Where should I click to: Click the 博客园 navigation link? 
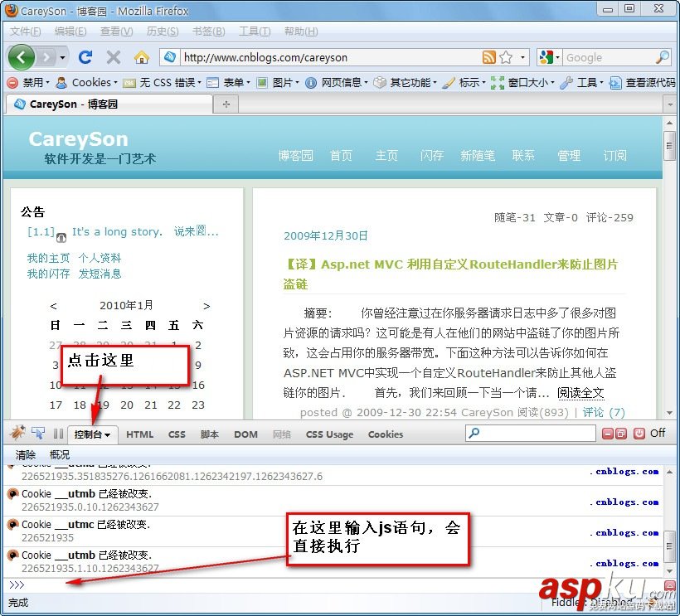[x=295, y=155]
